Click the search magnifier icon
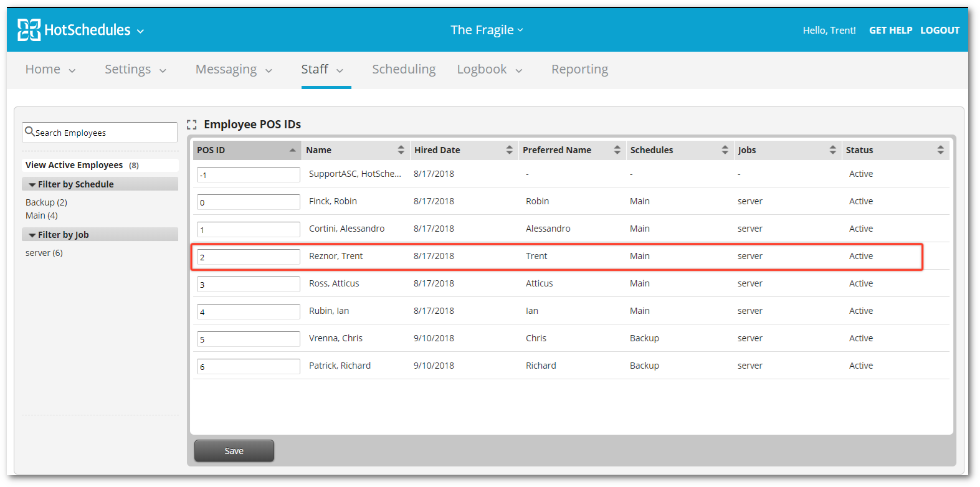 click(x=29, y=131)
